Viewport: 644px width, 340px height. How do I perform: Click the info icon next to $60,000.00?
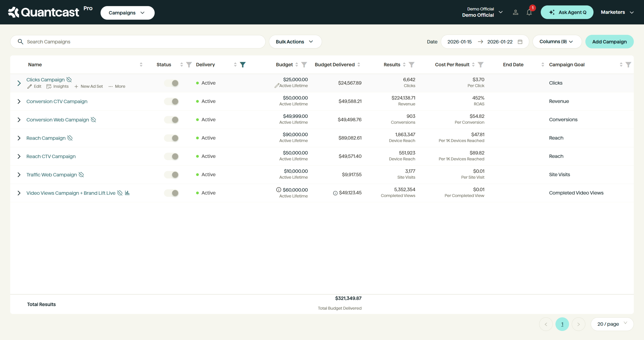[x=278, y=190]
